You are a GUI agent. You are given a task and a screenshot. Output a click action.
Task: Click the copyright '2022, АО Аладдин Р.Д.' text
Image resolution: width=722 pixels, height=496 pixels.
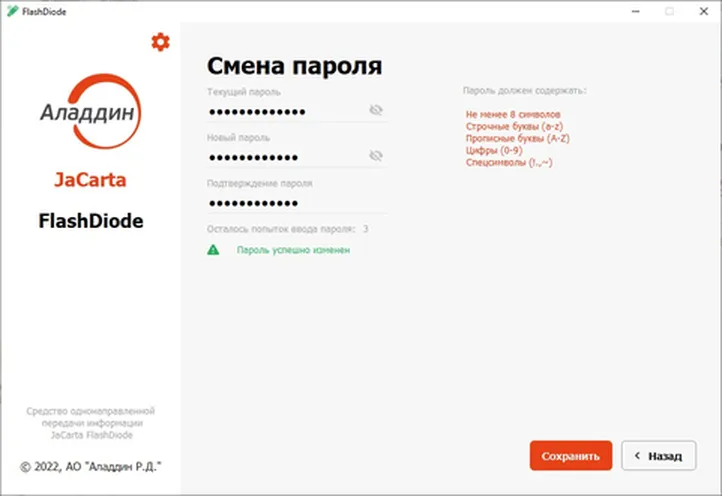[91, 467]
